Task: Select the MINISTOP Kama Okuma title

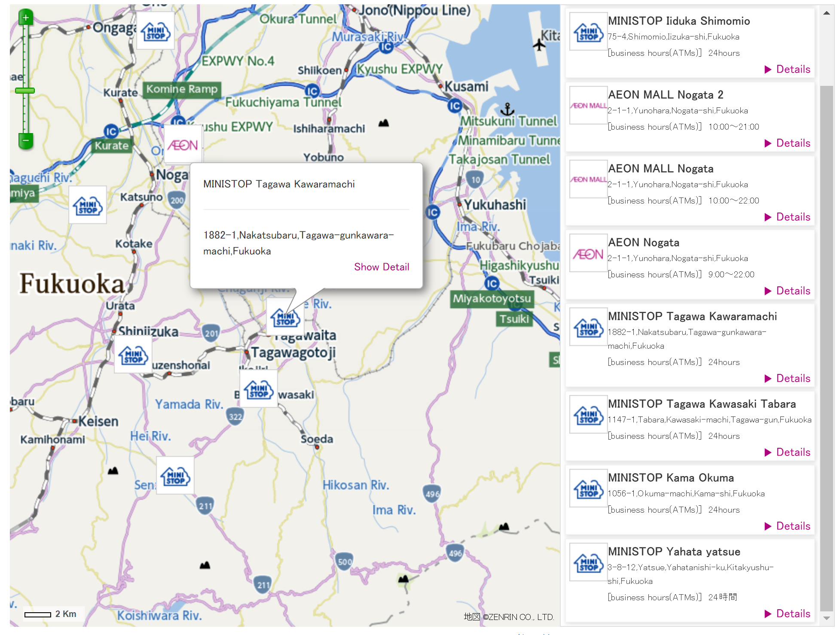Action: click(x=671, y=477)
